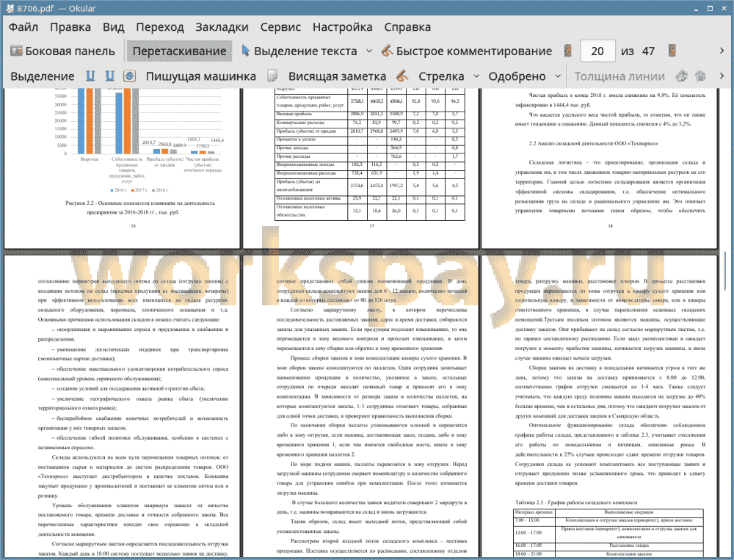Screen dimensions: 734x560
Task: Select the freehand line icon before Стрелка
Action: 402,76
